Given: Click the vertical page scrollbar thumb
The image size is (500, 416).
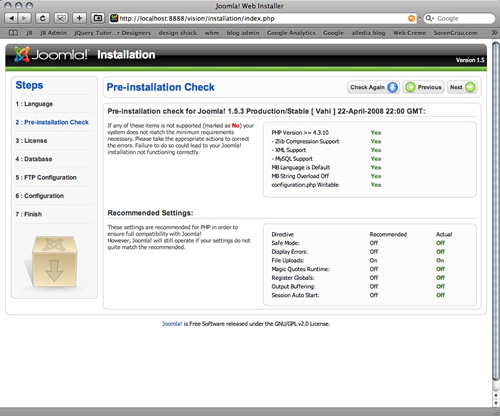Looking at the screenshot, I should [496, 210].
